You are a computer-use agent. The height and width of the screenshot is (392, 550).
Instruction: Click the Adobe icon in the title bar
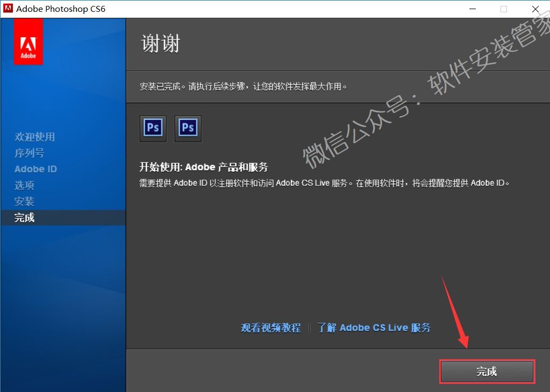tap(8, 9)
